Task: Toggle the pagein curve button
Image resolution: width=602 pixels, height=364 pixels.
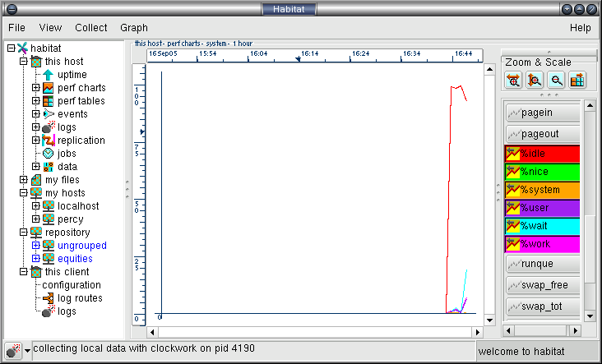Action: click(543, 113)
